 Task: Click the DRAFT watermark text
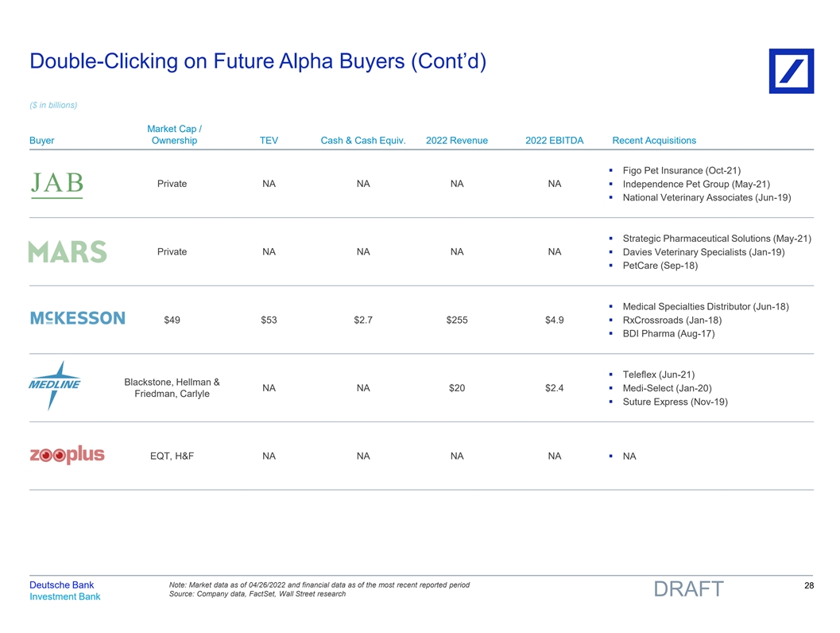[x=687, y=589]
